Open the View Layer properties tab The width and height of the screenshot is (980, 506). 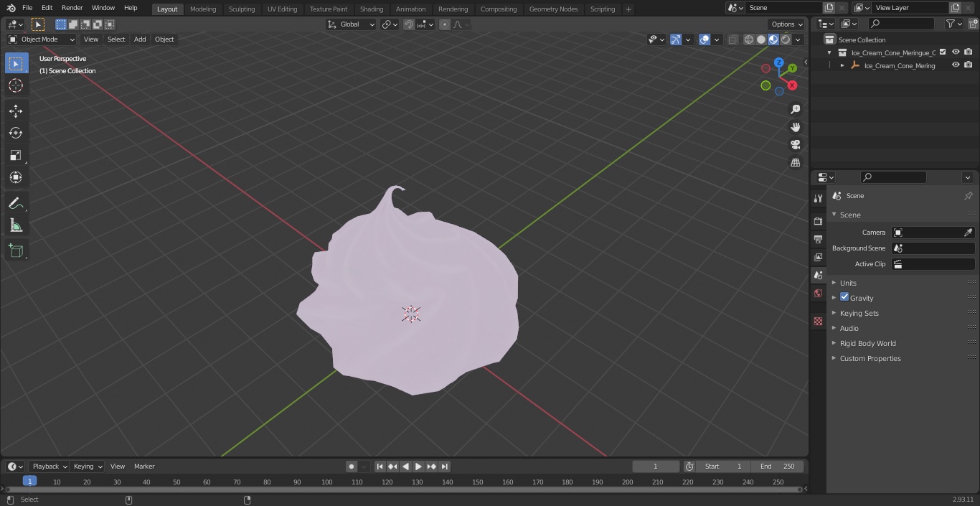pyautogui.click(x=818, y=257)
